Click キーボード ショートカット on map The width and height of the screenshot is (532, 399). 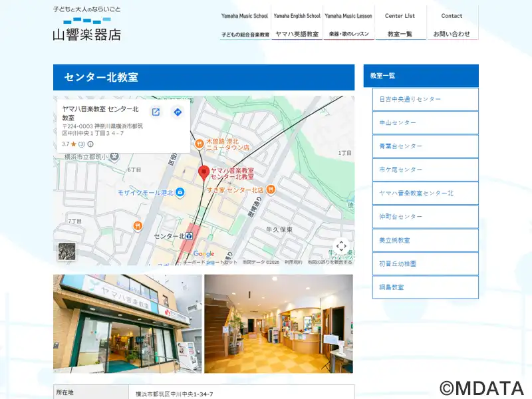210,262
